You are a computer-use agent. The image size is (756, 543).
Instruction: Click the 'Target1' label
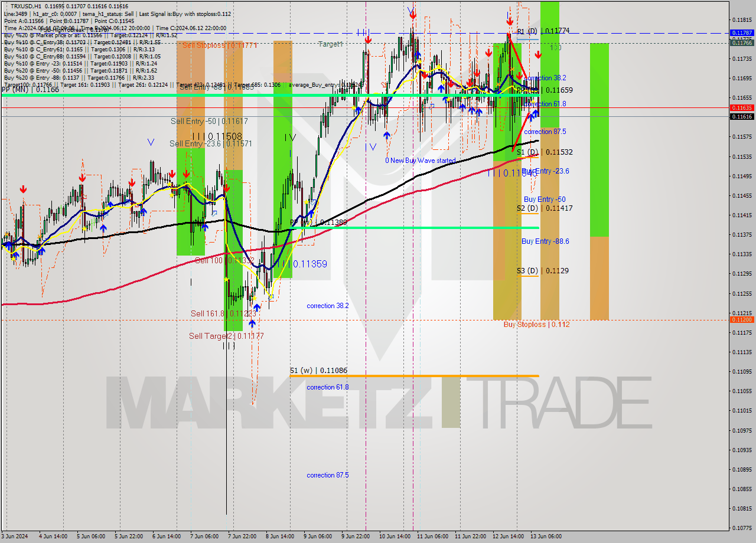330,44
